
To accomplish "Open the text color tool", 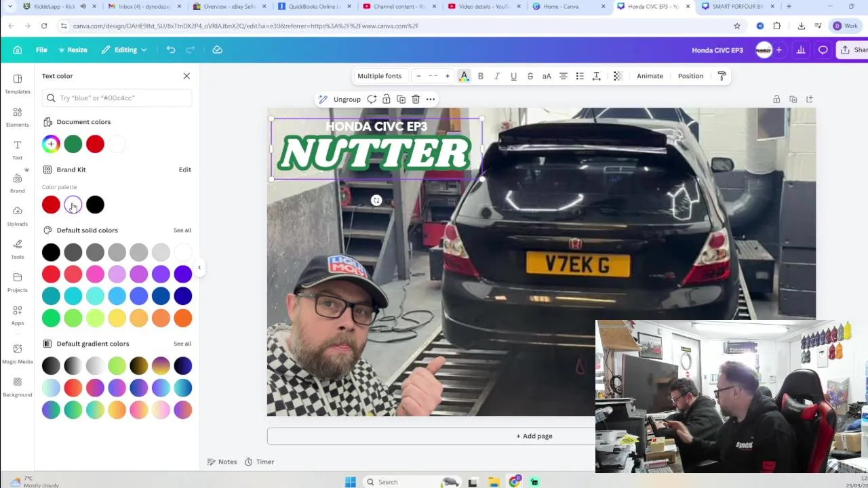I will tap(464, 76).
